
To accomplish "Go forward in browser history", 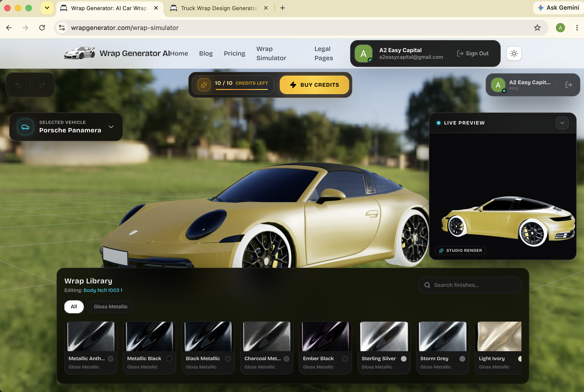I will [x=25, y=28].
